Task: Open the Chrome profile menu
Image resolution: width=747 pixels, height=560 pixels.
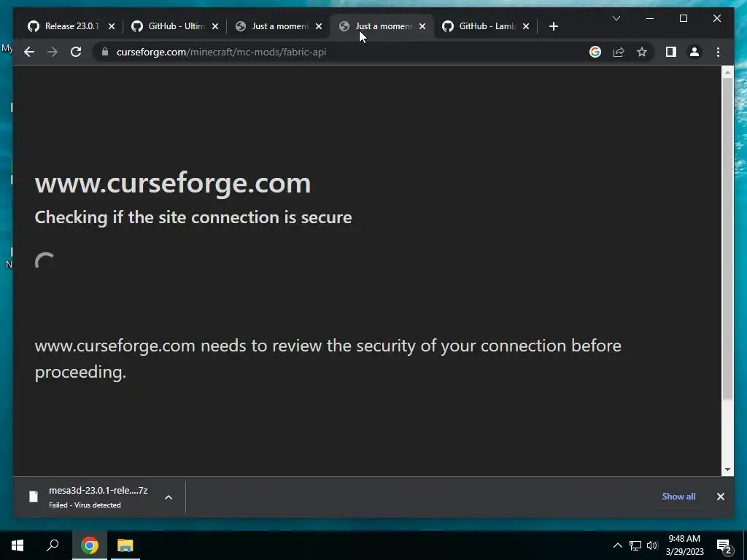Action: pos(694,52)
